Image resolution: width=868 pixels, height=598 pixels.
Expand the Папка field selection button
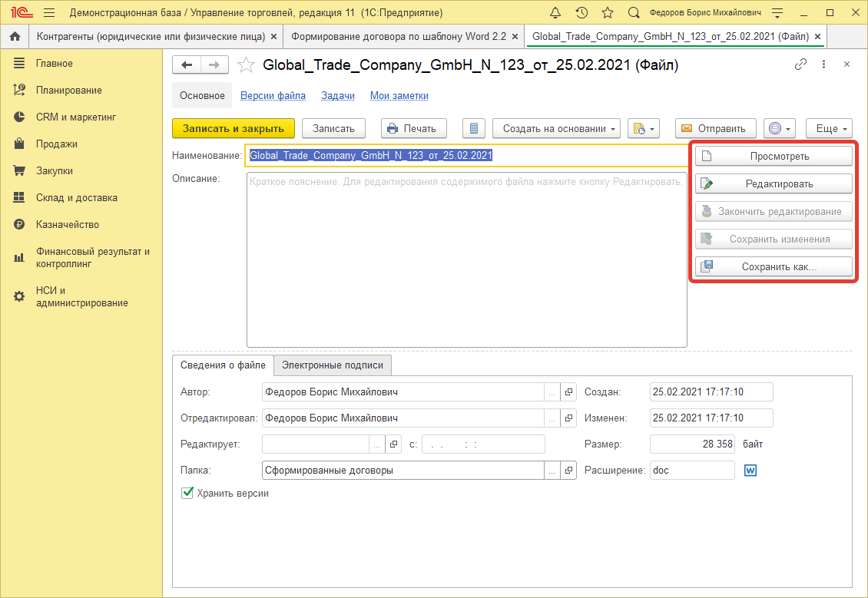click(552, 470)
